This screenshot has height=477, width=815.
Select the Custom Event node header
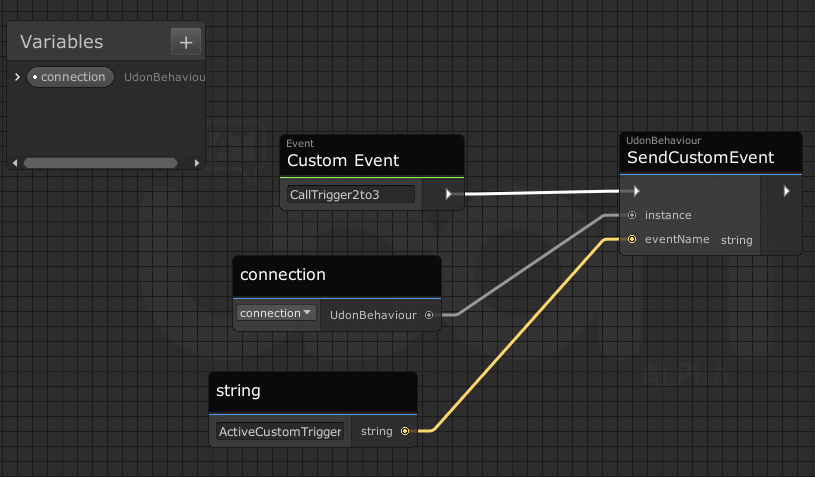[x=372, y=155]
